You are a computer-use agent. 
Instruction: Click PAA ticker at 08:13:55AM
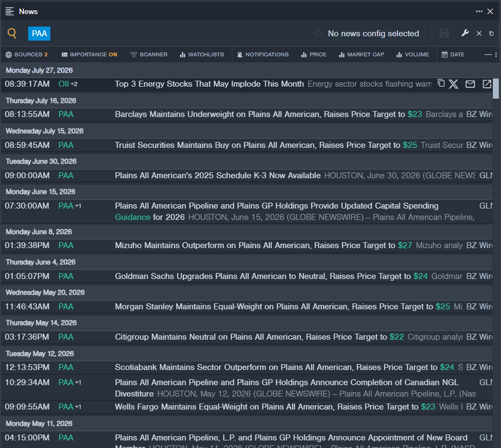(x=66, y=114)
